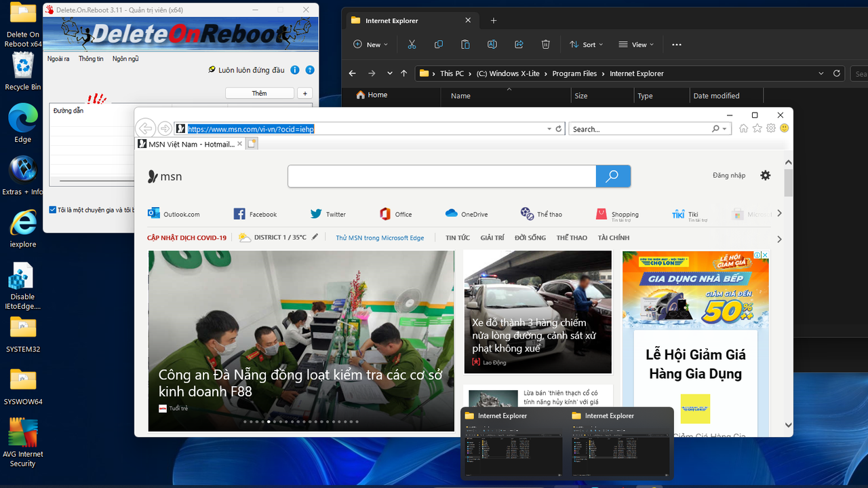The width and height of the screenshot is (868, 488).
Task: Open the View dropdown in File Explorer
Action: [637, 44]
